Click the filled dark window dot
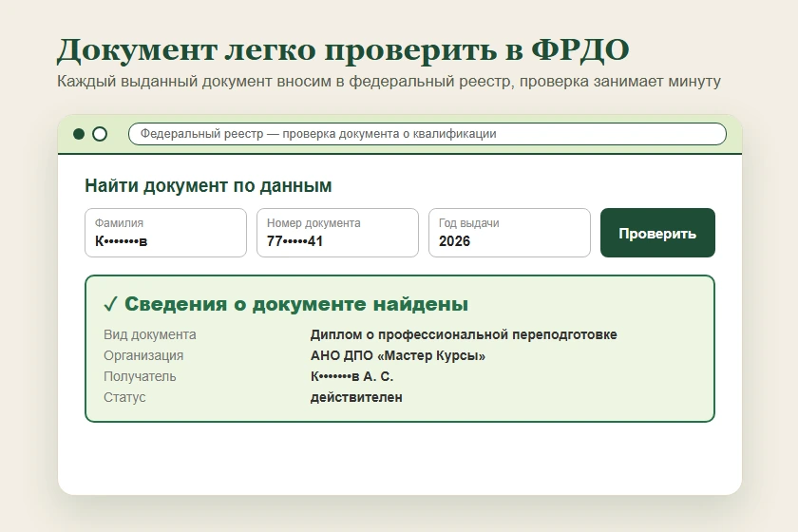Screen dimensions: 798x532 [x=79, y=134]
